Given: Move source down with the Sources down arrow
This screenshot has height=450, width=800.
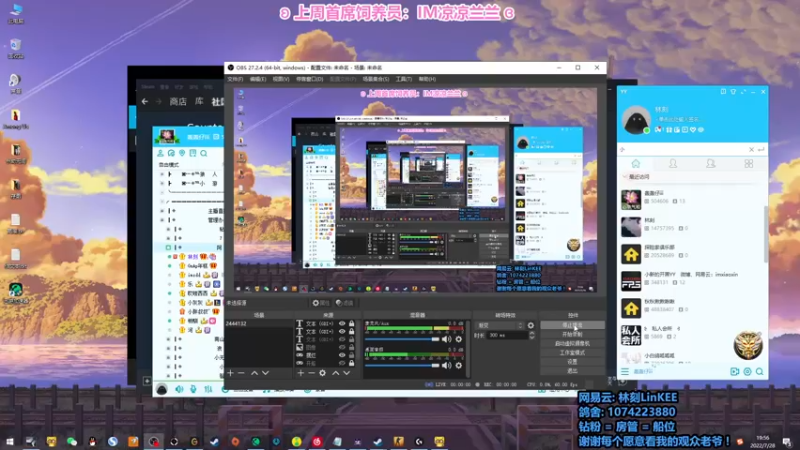Looking at the screenshot, I should pos(346,373).
